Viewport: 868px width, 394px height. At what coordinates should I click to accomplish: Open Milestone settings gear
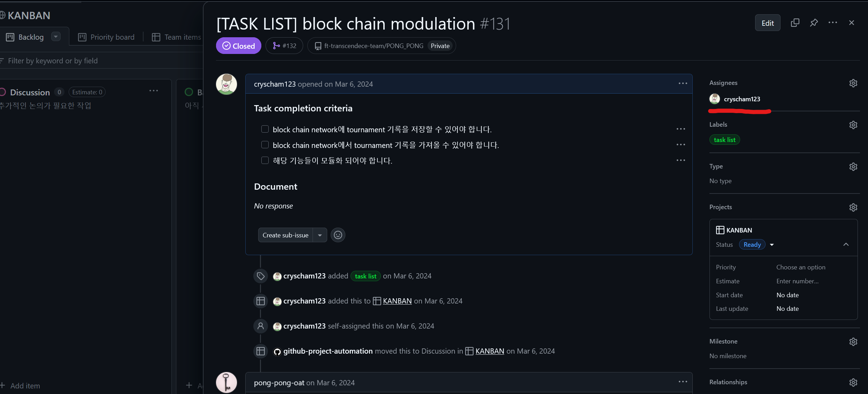[853, 342]
